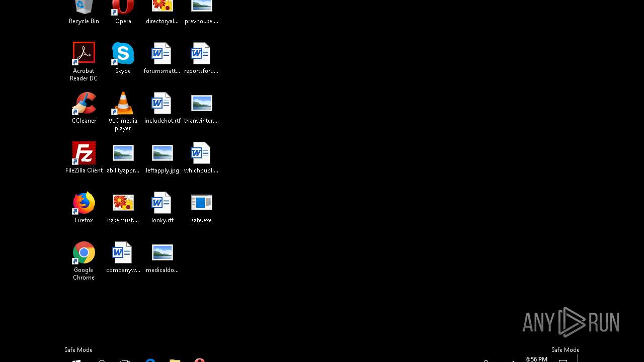Screen dimensions: 644x362
Task: Open File Explorer from the taskbar
Action: pos(175,360)
